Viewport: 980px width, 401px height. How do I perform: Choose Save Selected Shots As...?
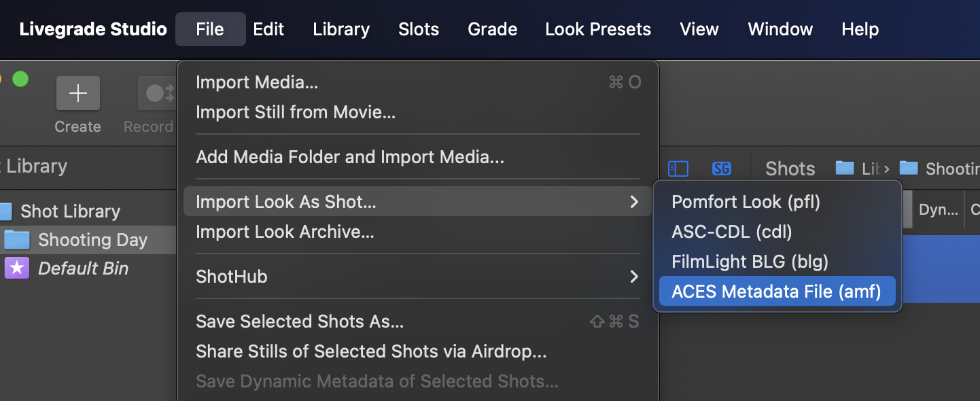[x=299, y=321]
